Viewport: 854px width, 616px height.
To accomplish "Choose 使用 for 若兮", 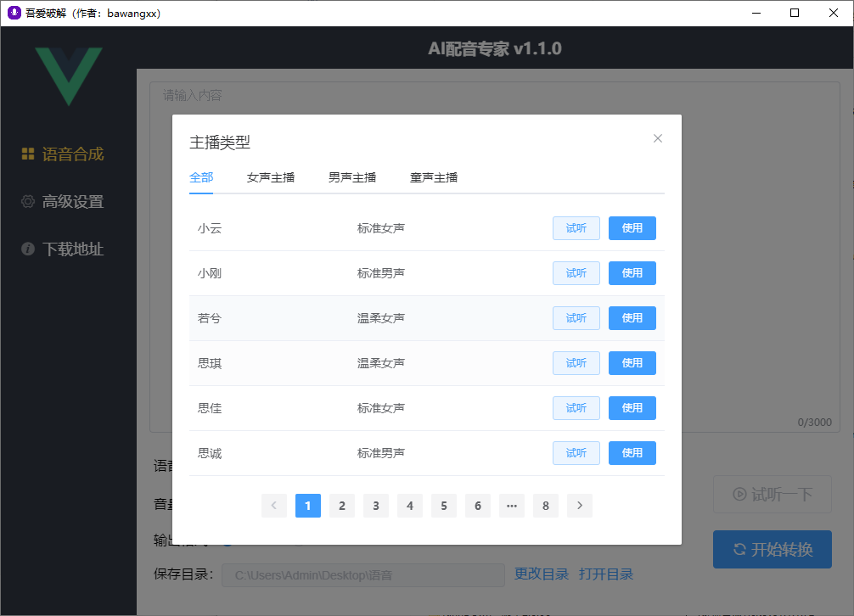I will [632, 318].
